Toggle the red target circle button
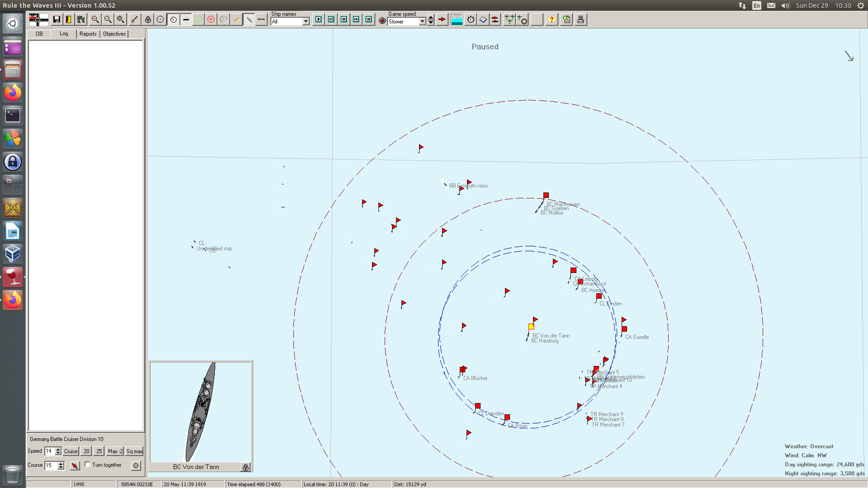Screen dimensions: 868x488 tap(211, 19)
